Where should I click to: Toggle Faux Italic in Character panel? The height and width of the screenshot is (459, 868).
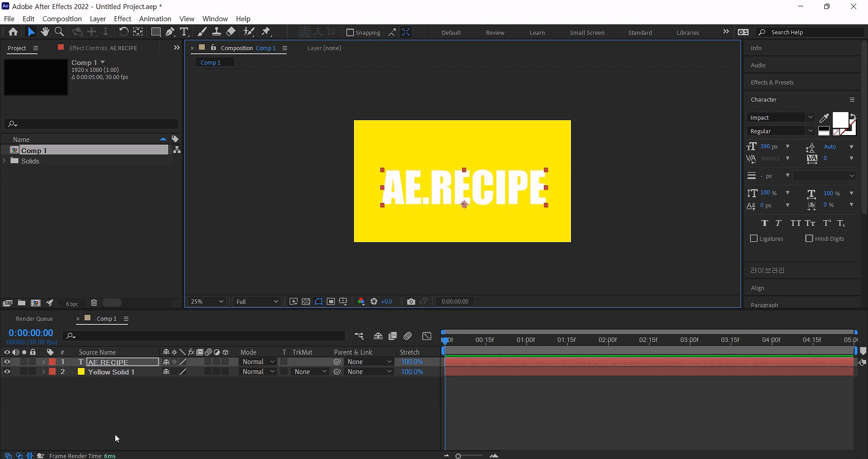[778, 223]
